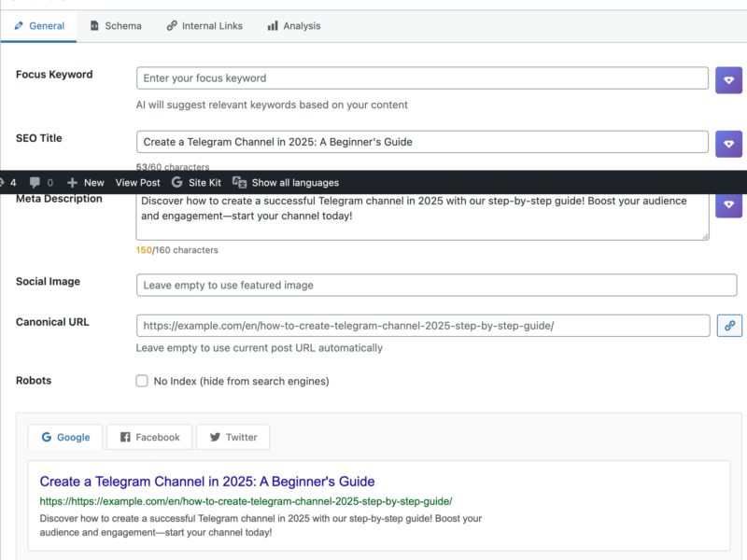Click the link icon beside Canonical URL
The image size is (747, 560).
tap(729, 325)
